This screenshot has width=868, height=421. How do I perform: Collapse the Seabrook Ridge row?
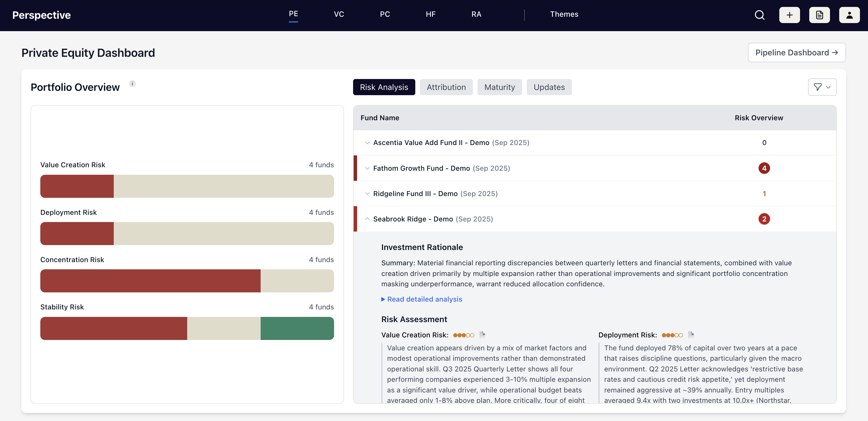[x=367, y=219]
